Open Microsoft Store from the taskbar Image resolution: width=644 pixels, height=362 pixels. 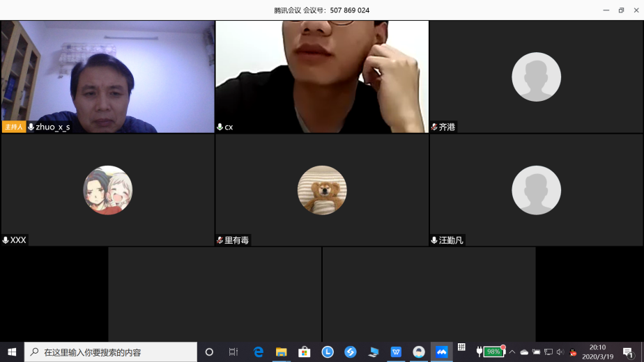tap(305, 352)
